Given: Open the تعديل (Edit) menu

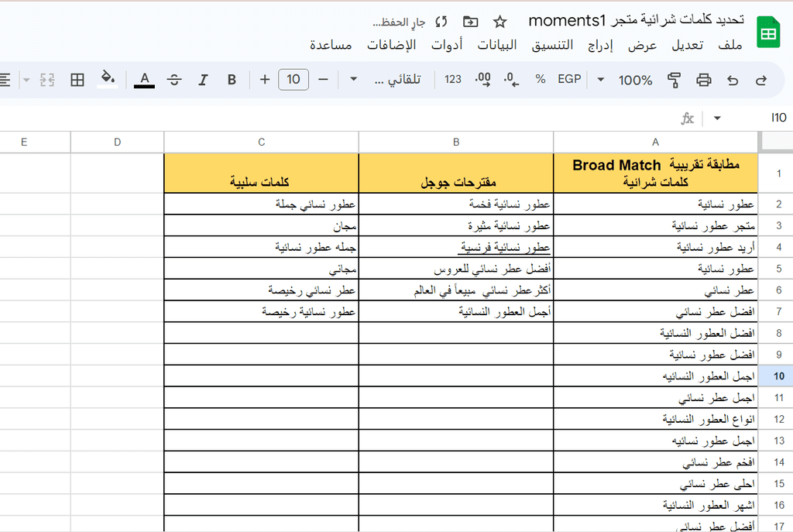Looking at the screenshot, I should pyautogui.click(x=688, y=45).
